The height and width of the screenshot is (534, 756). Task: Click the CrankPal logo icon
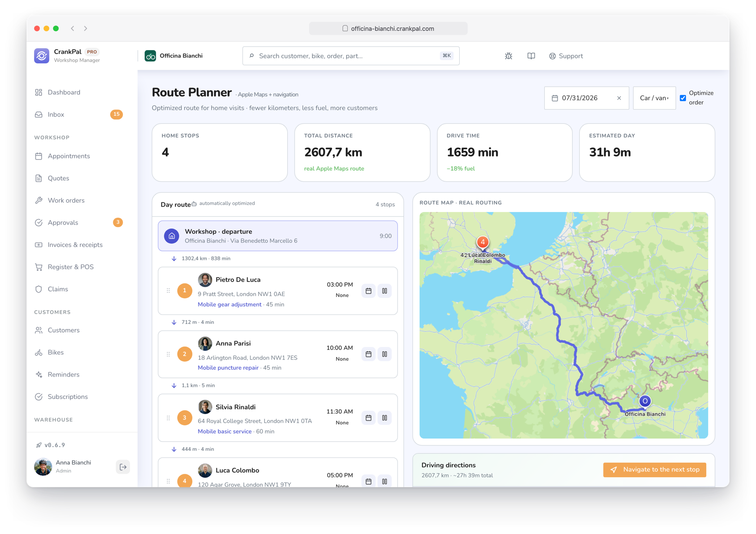coord(42,56)
